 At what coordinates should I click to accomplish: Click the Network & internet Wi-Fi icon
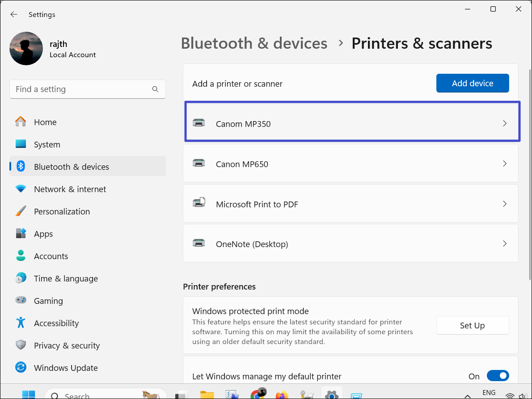tap(21, 189)
